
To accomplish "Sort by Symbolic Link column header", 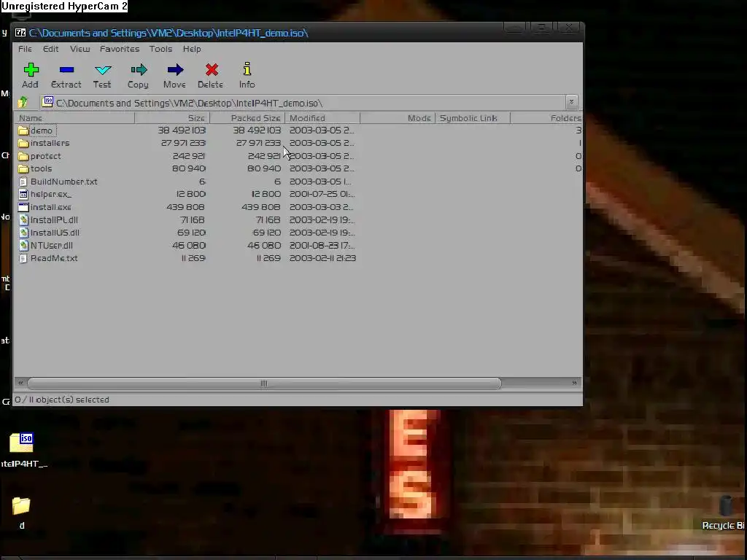I will 473,118.
